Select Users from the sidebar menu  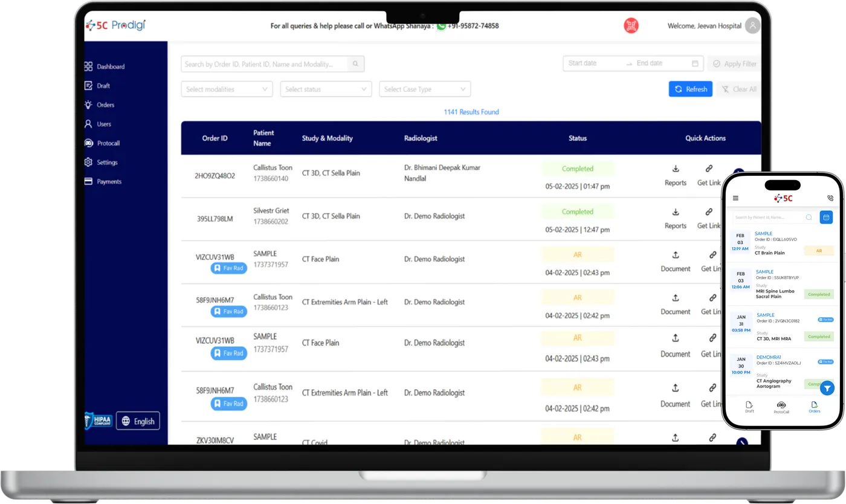(x=88, y=123)
